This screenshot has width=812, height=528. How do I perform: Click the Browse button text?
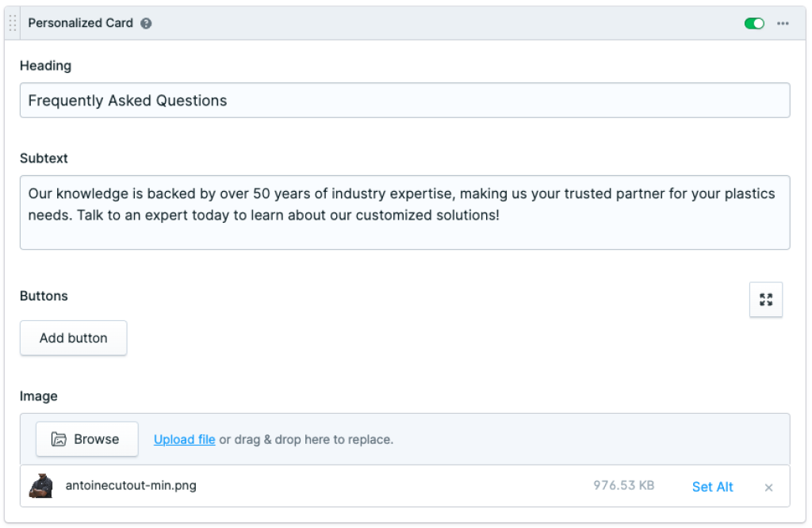click(96, 439)
